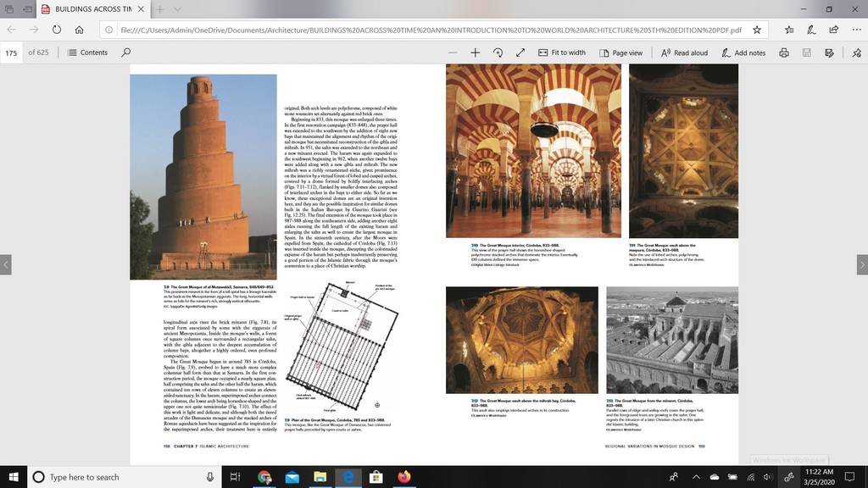868x488 pixels.
Task: Open Task View
Action: (236, 477)
